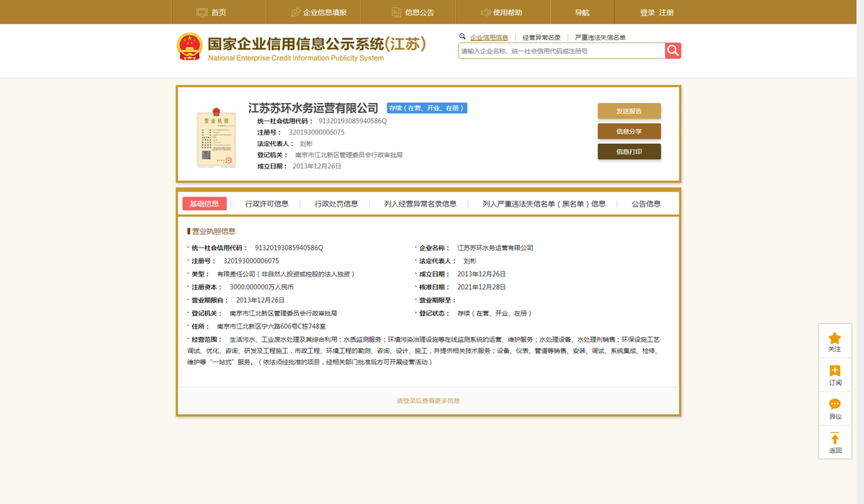Open the 企业信息填报 navigation item
Image resolution: width=864 pixels, height=504 pixels.
314,12
